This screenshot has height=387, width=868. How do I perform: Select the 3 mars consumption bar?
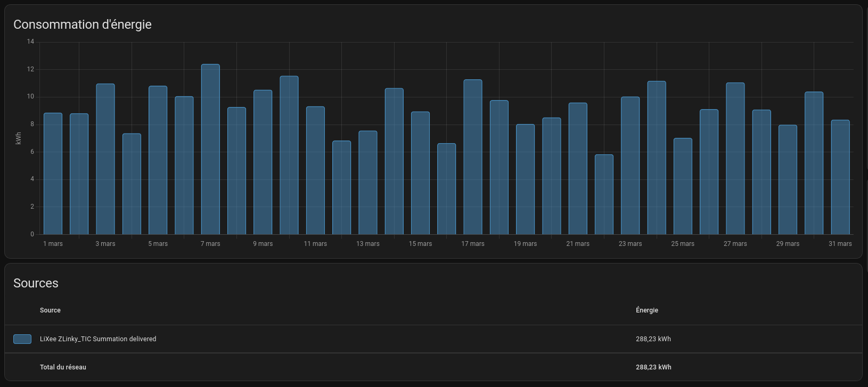tap(105, 159)
